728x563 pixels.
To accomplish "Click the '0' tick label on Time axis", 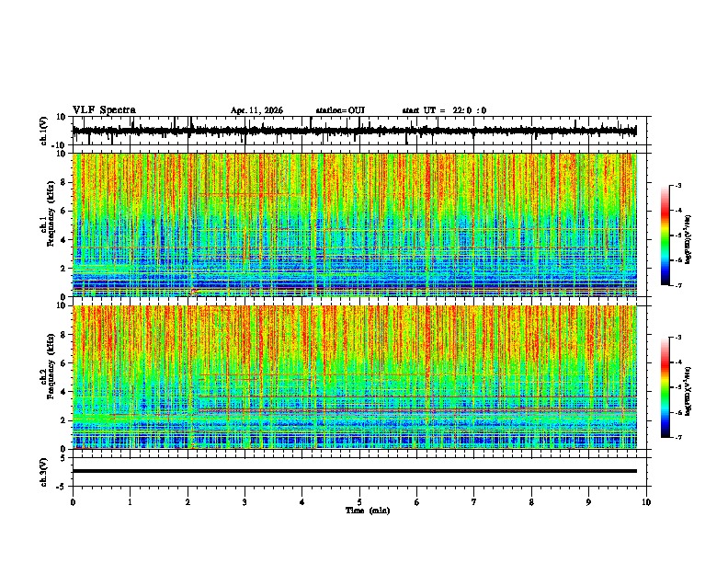I will (73, 502).
